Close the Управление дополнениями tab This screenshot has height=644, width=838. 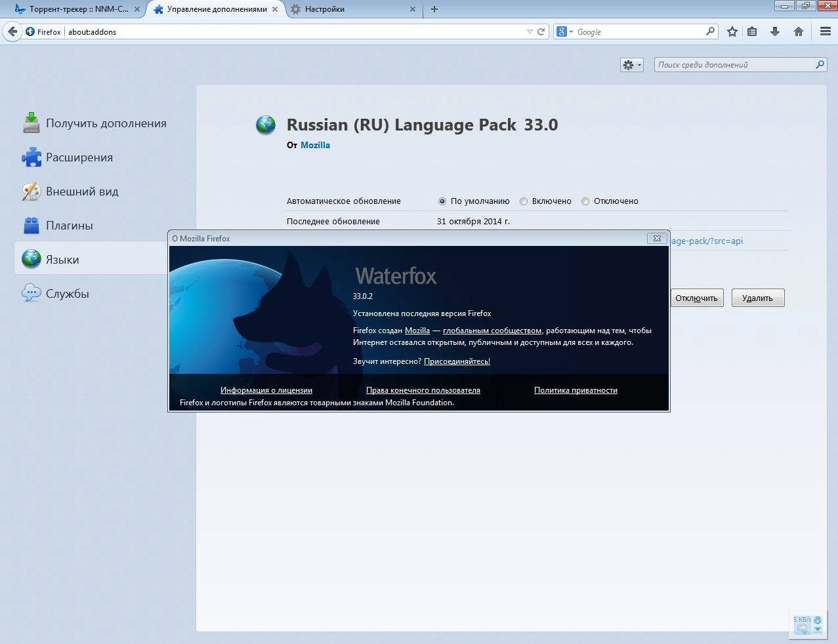[275, 9]
